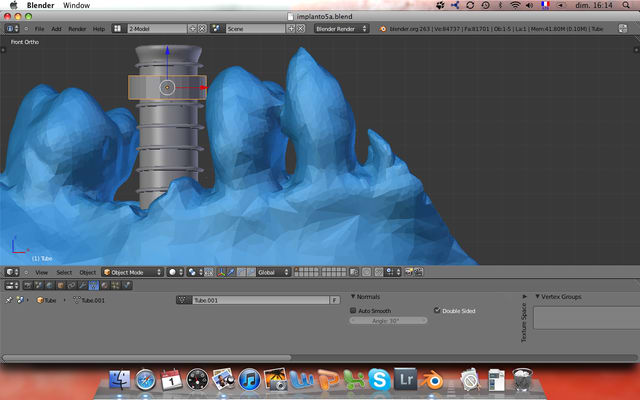
Task: Open Finder from the Dock
Action: 119,379
